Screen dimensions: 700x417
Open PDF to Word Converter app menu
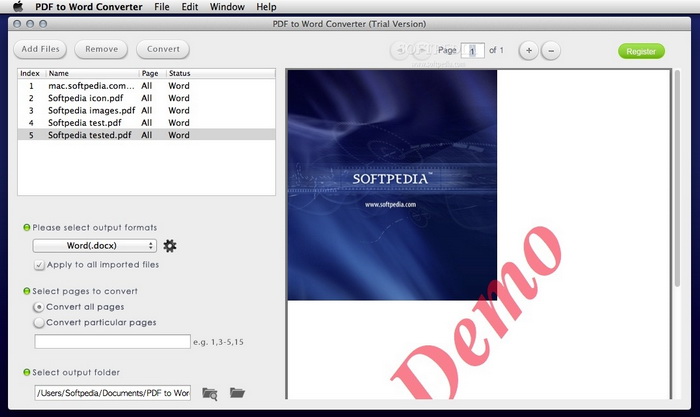89,7
